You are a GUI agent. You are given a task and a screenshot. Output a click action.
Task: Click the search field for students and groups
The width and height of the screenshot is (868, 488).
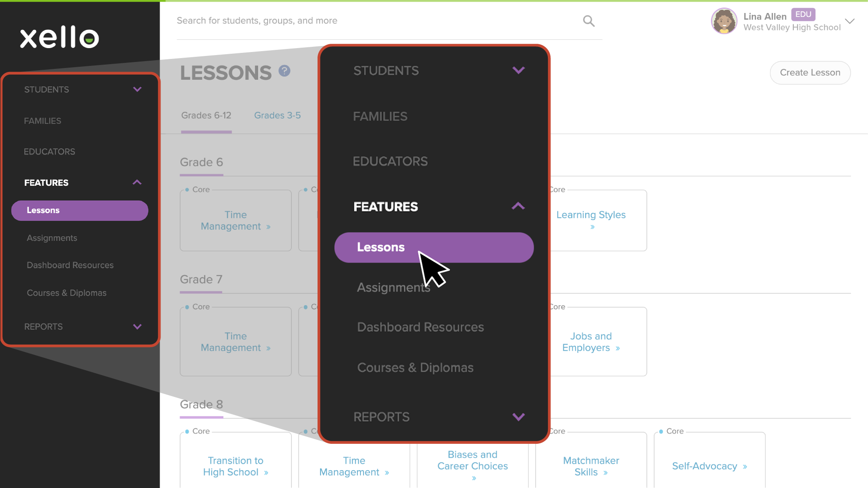(x=377, y=21)
